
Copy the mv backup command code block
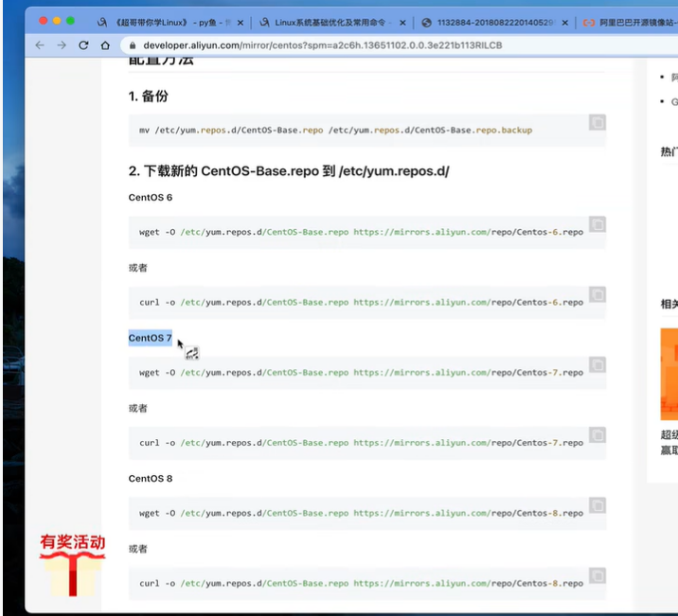tap(598, 122)
